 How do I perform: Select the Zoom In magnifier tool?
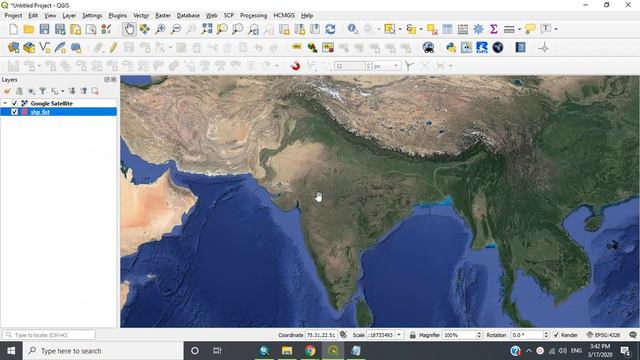(x=160, y=29)
